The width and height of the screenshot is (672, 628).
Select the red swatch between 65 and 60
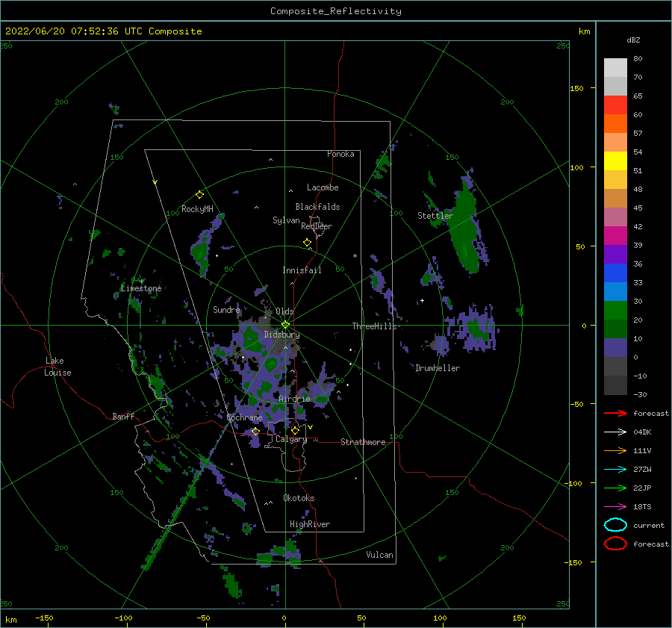click(x=615, y=105)
